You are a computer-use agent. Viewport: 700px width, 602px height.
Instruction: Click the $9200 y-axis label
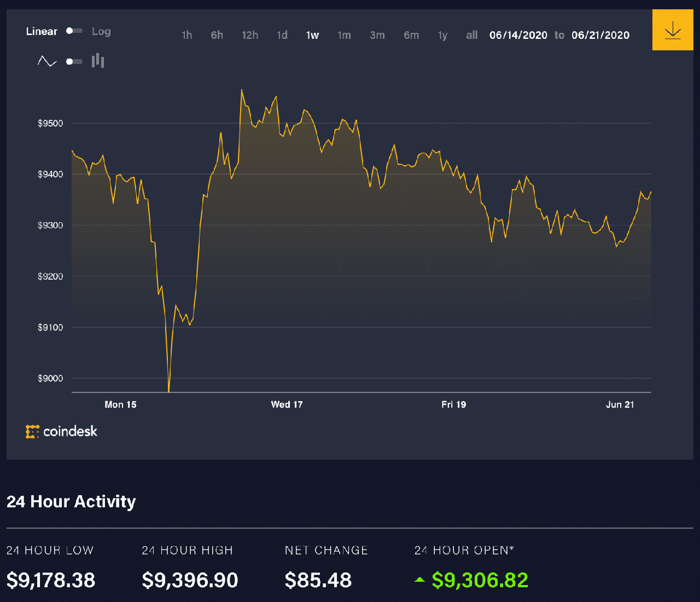pyautogui.click(x=50, y=276)
